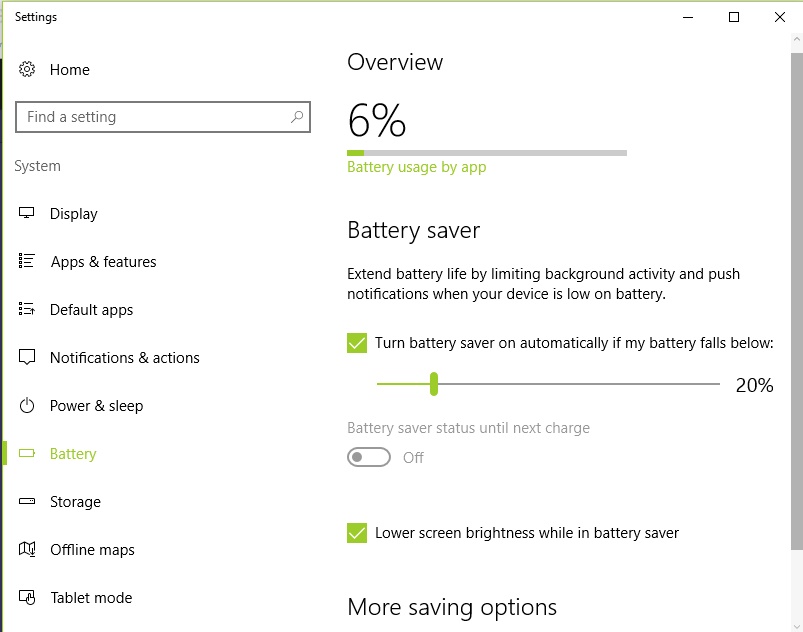Click the Power & sleep icon
Image resolution: width=803 pixels, height=632 pixels.
coord(27,406)
